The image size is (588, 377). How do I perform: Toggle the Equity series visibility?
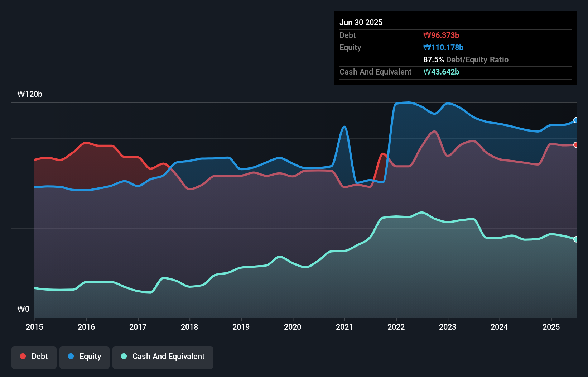[84, 357]
